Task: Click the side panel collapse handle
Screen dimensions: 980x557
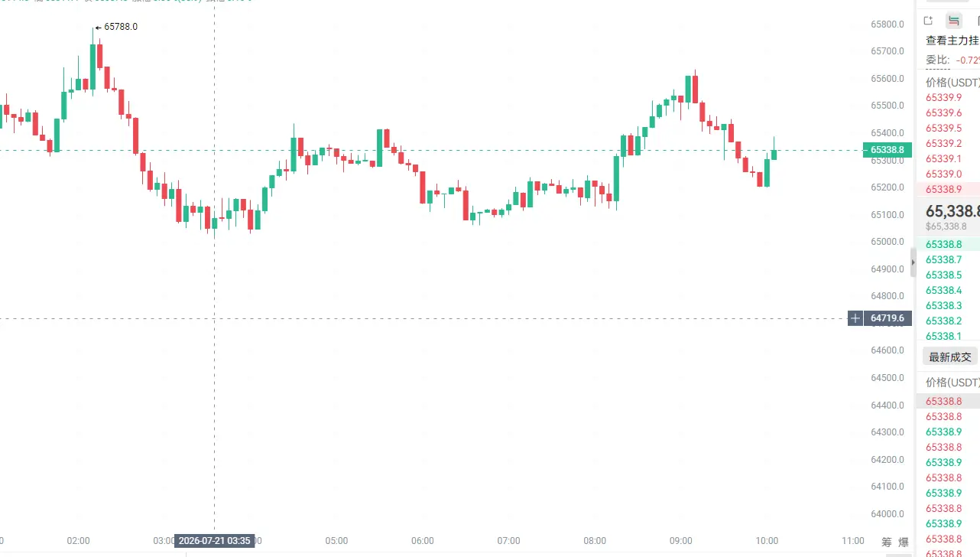Action: tap(913, 262)
